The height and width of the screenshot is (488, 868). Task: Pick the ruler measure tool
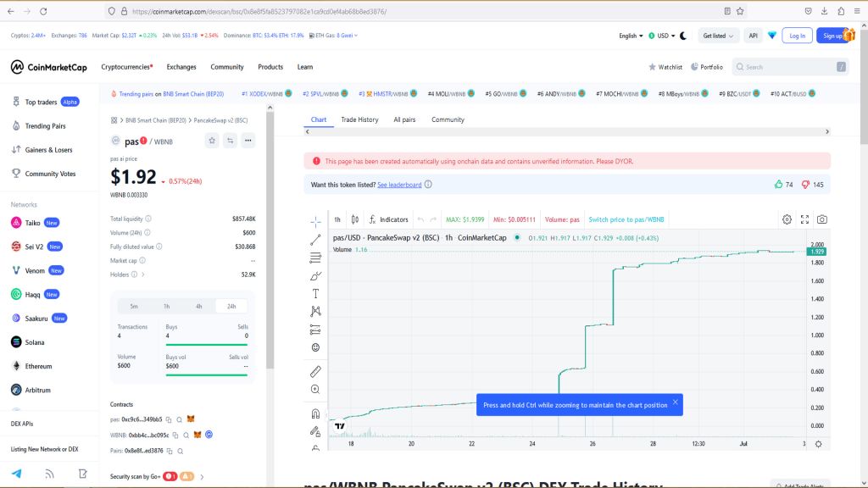pyautogui.click(x=315, y=371)
